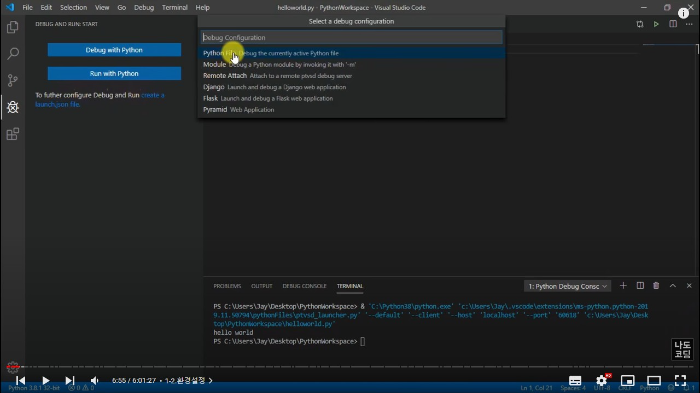Play the video

46,380
